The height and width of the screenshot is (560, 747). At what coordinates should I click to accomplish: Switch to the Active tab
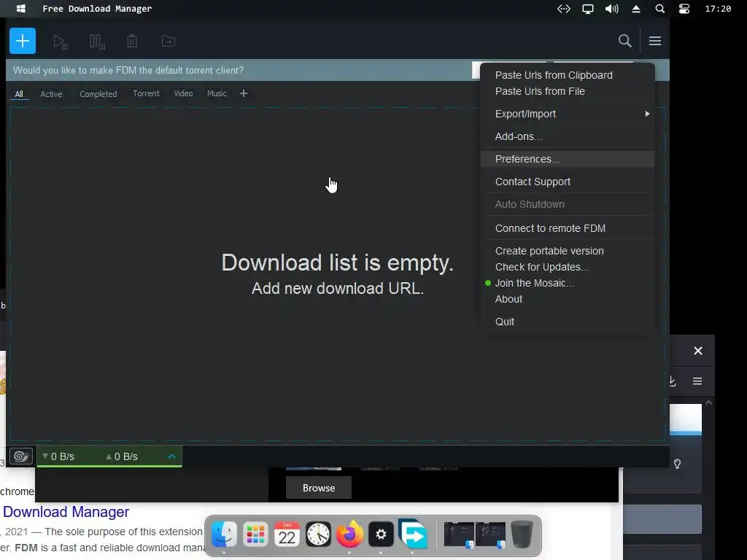52,94
